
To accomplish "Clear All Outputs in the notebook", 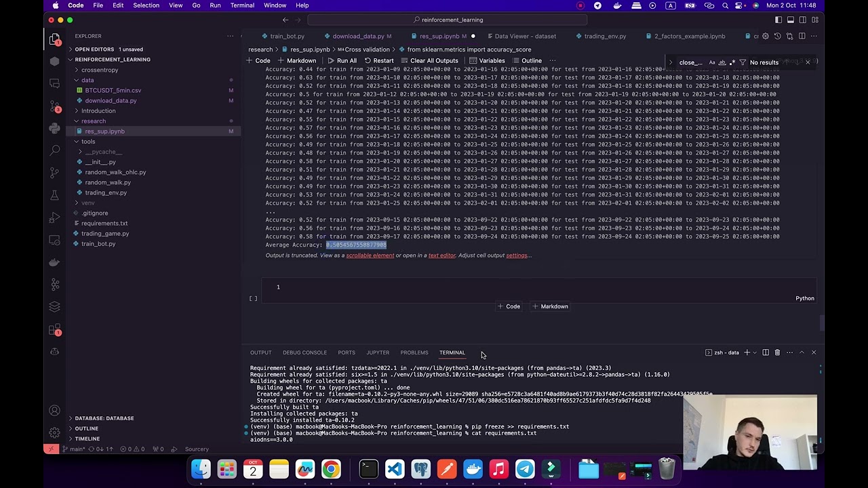I will pos(429,61).
